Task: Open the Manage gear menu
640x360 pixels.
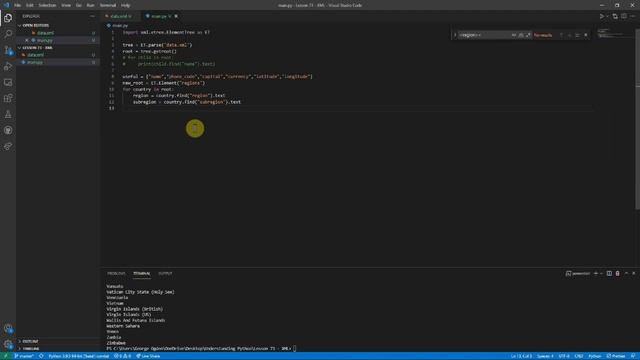Action: [x=8, y=344]
